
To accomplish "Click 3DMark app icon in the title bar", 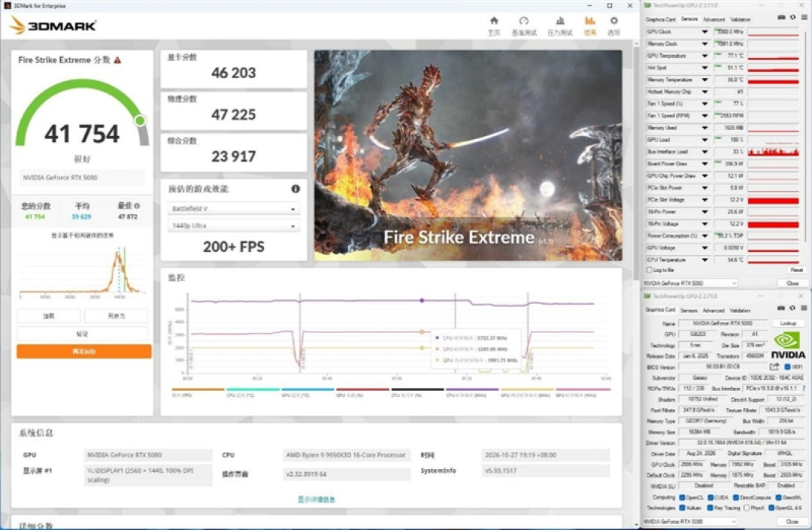I will (8, 6).
